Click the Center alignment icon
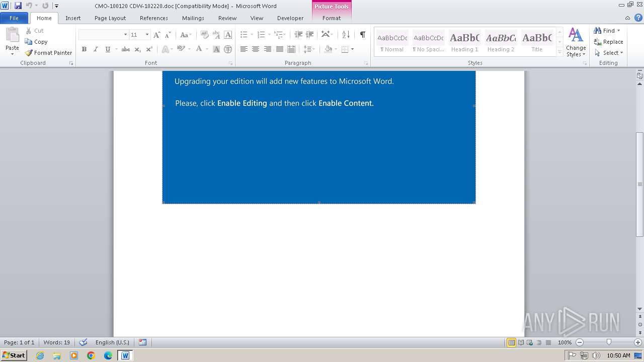 tap(256, 49)
